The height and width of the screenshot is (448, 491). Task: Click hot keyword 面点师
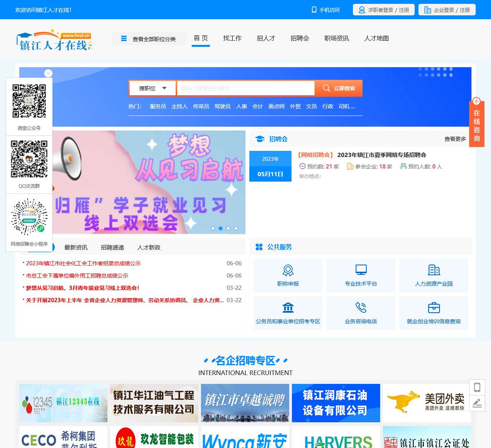point(277,106)
